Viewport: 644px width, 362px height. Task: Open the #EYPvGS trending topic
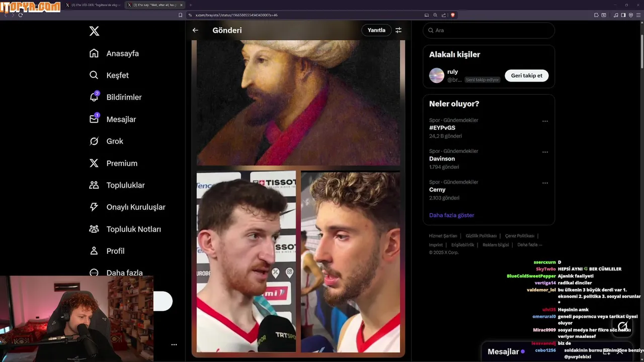tap(442, 128)
